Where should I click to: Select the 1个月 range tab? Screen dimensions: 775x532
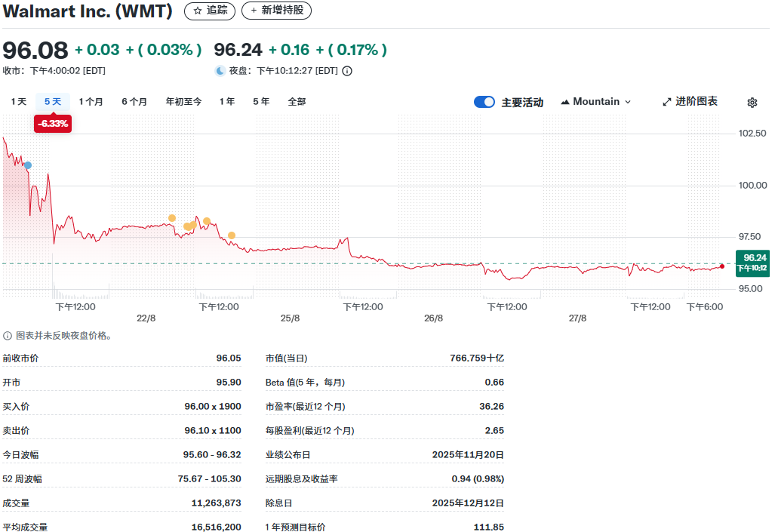click(x=91, y=102)
